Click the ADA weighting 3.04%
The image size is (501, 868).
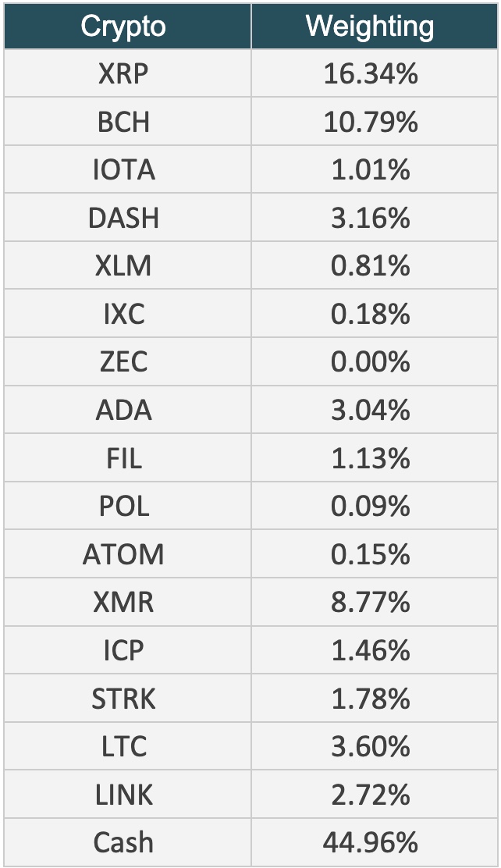371,411
